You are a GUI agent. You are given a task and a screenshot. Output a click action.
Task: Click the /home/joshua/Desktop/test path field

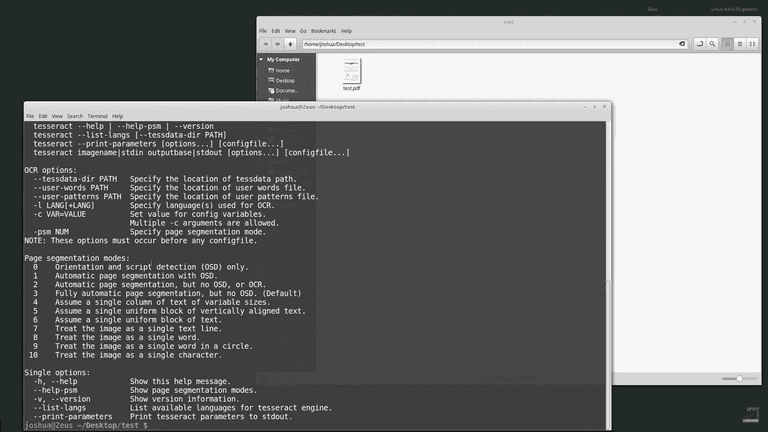(480, 44)
